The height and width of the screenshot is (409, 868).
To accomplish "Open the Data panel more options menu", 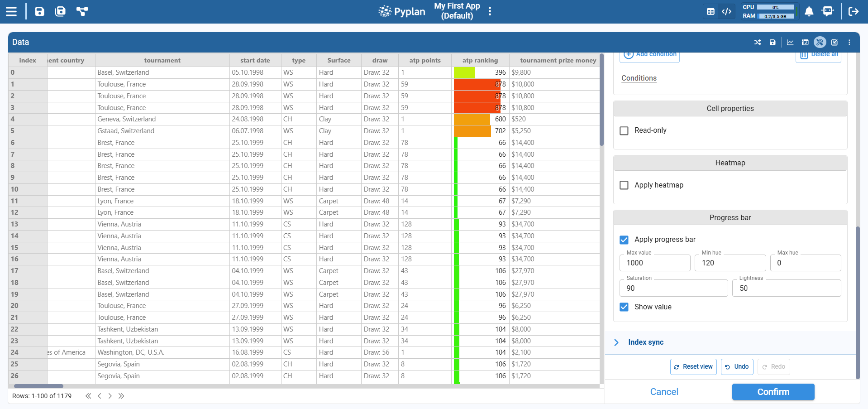I will [x=849, y=42].
